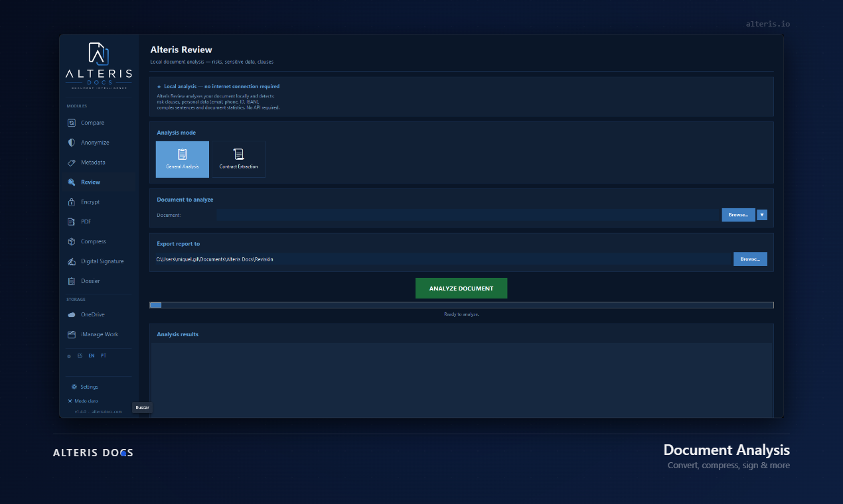Open the Anonymize shield icon
The height and width of the screenshot is (504, 843).
click(72, 143)
